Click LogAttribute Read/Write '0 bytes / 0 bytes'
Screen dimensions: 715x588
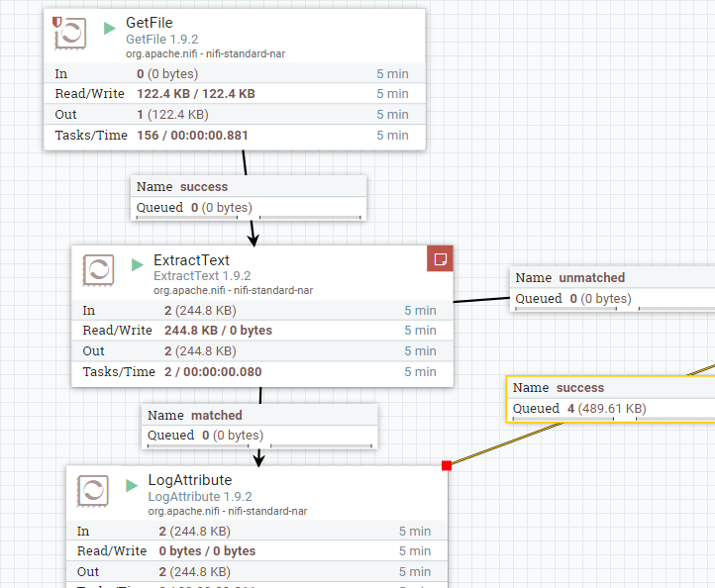tap(208, 551)
